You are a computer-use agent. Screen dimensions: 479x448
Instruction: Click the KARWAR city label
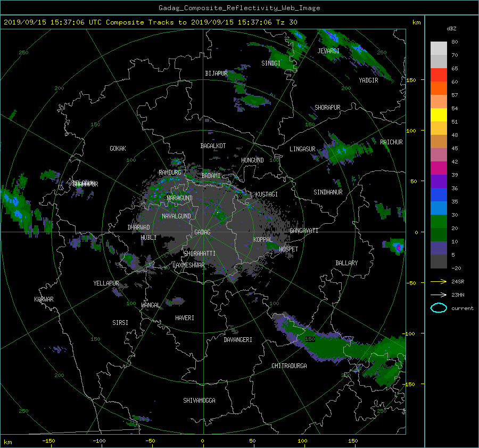pos(44,299)
